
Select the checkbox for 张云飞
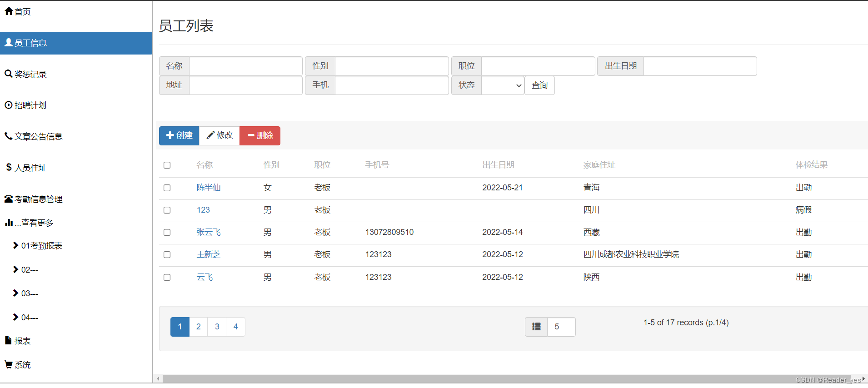[x=167, y=232]
